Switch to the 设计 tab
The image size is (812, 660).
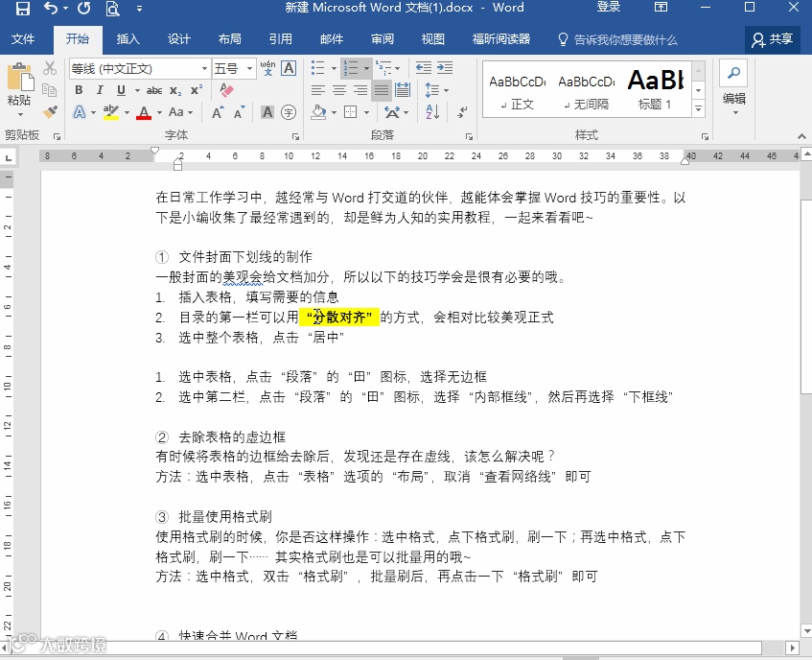point(178,39)
